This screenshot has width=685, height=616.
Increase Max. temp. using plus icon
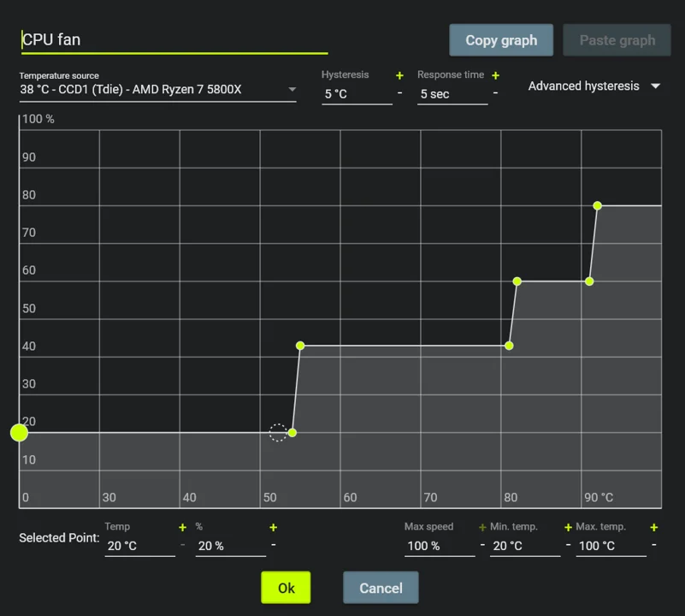coord(653,528)
